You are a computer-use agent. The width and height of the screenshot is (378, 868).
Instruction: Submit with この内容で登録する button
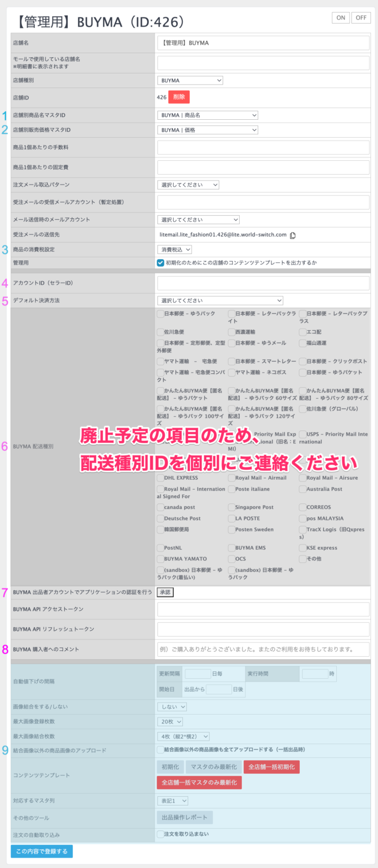click(x=42, y=851)
